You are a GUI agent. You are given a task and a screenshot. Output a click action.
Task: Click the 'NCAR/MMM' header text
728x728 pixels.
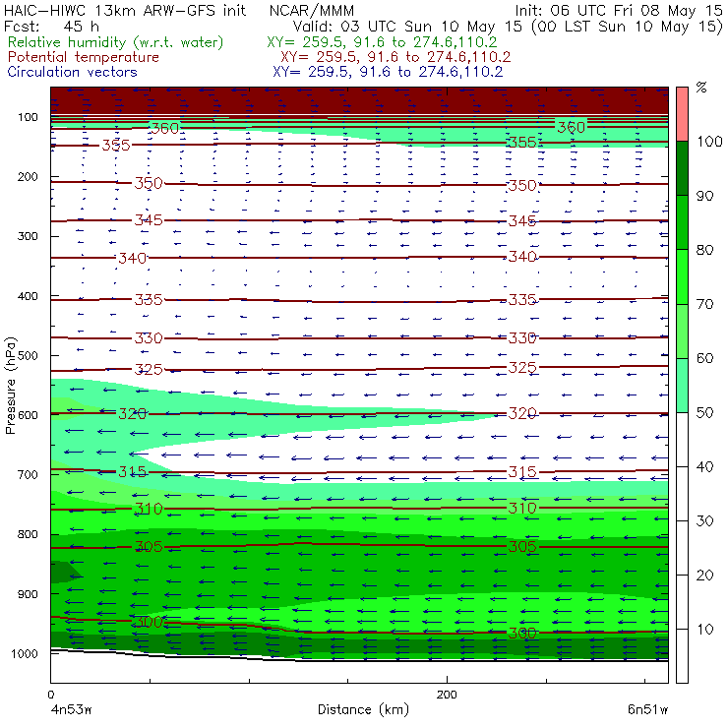312,11
